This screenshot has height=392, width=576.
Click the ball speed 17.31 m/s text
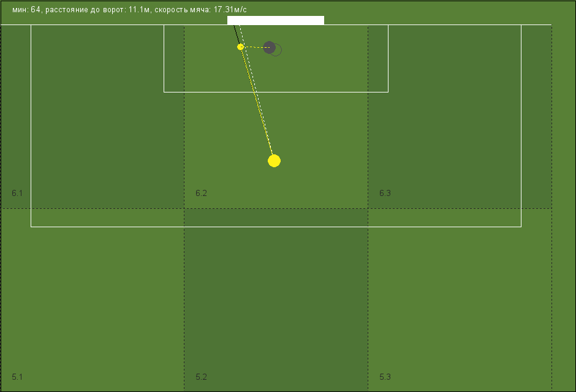(200, 10)
